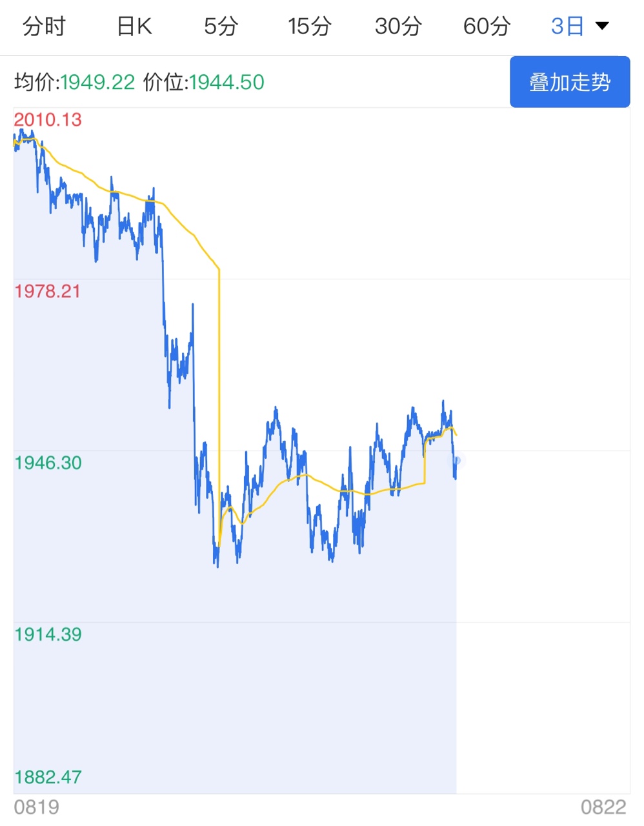
Task: Click the bottom price label 1882.47
Action: point(48,777)
